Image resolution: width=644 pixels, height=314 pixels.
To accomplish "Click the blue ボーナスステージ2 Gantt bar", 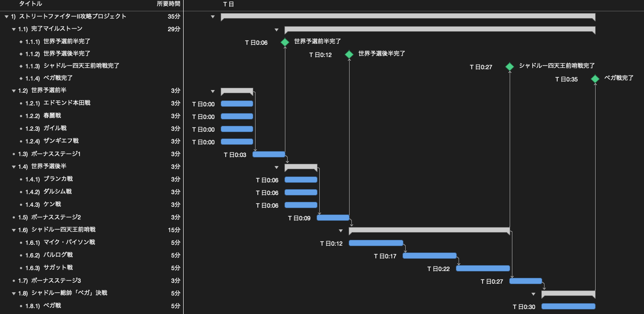I will click(333, 218).
